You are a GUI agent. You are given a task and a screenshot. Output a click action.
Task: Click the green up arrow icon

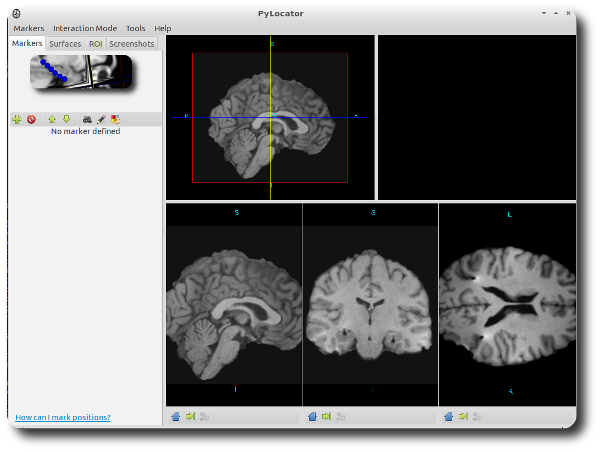click(52, 119)
